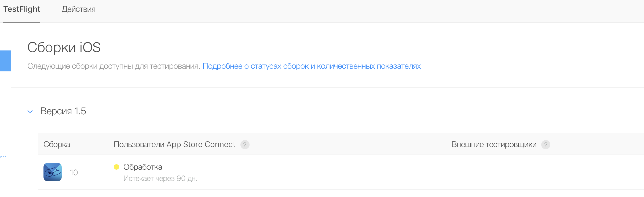Viewport: 644px width, 197px height.
Task: Click the "Сборки iOS" page heading
Action: click(64, 47)
